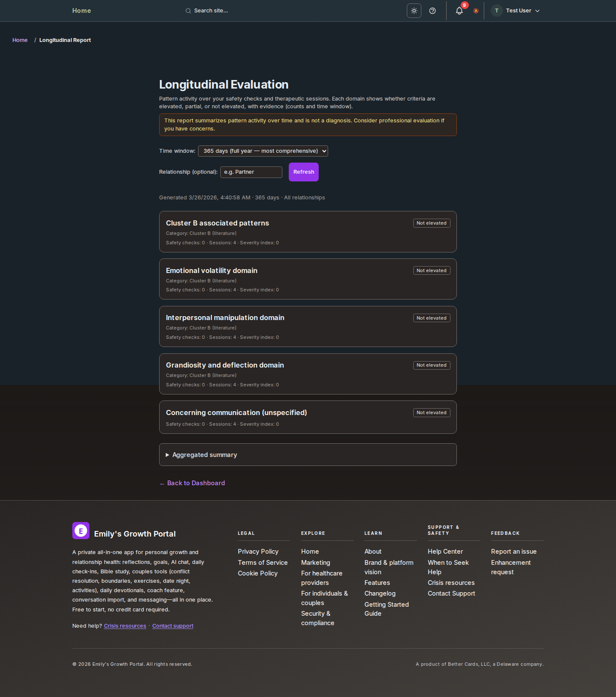Click Not elevated badge on Grandiosity card
This screenshot has height=697, width=616.
(x=432, y=365)
